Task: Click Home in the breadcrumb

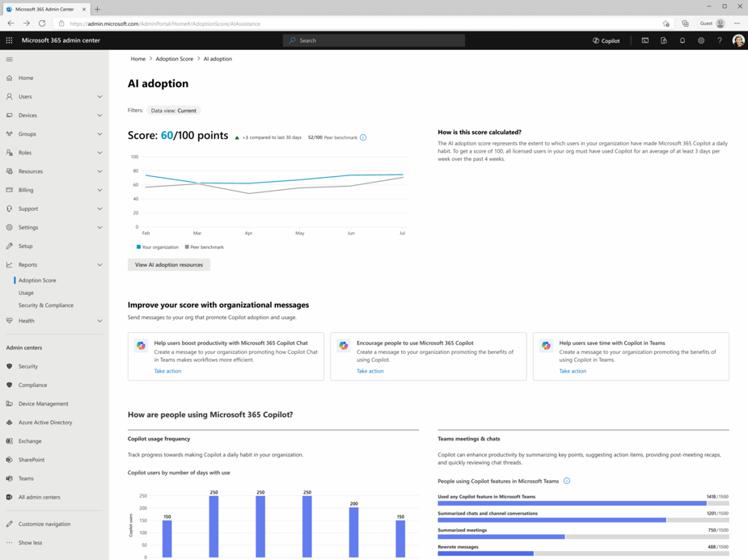Action: (137, 59)
